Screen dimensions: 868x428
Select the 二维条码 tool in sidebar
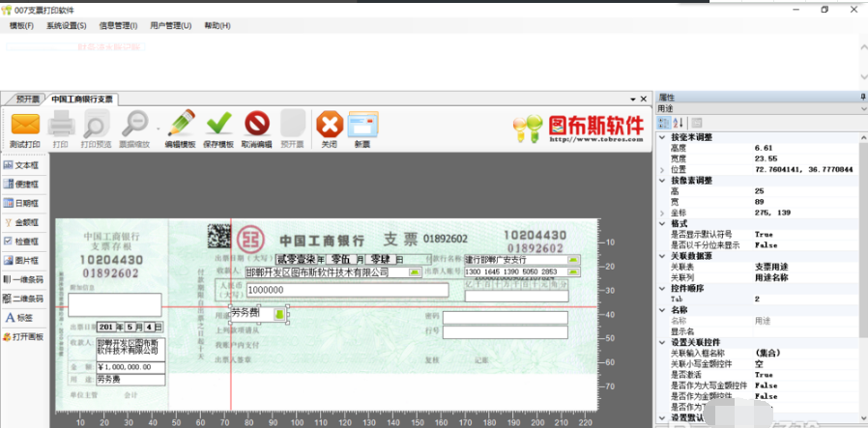tap(23, 299)
